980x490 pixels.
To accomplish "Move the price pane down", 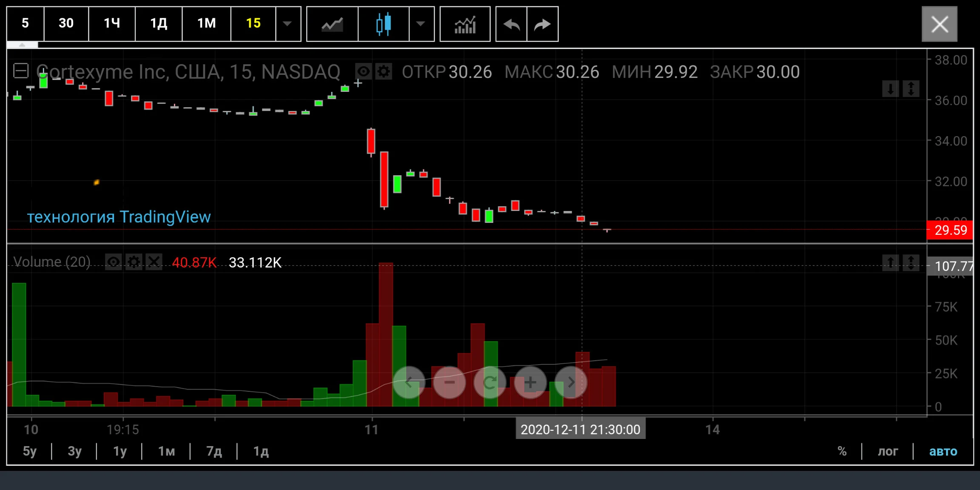I will click(890, 88).
